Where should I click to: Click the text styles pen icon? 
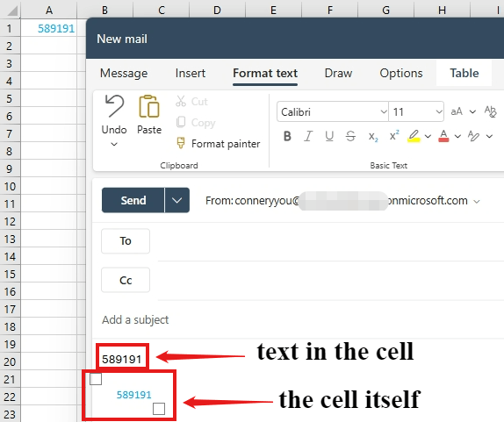[x=474, y=136]
